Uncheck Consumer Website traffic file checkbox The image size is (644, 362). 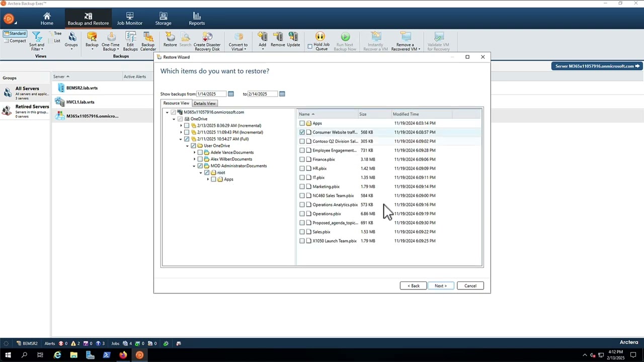[x=302, y=132]
